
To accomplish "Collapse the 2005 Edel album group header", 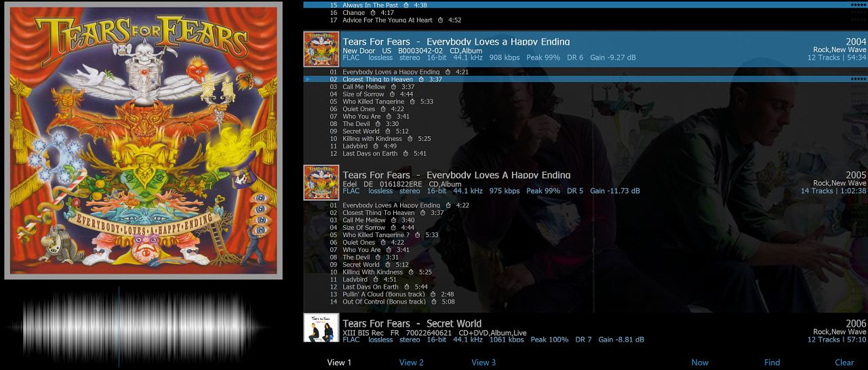I will [583, 182].
